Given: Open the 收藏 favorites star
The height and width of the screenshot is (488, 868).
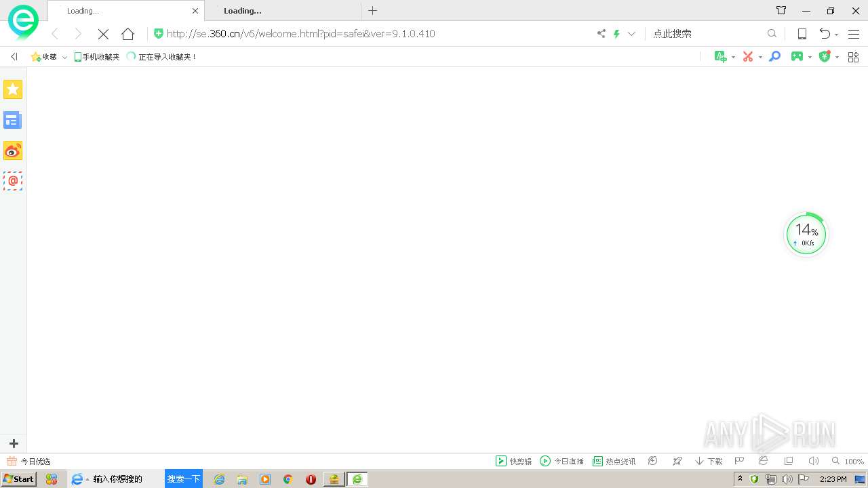Looking at the screenshot, I should (44, 57).
